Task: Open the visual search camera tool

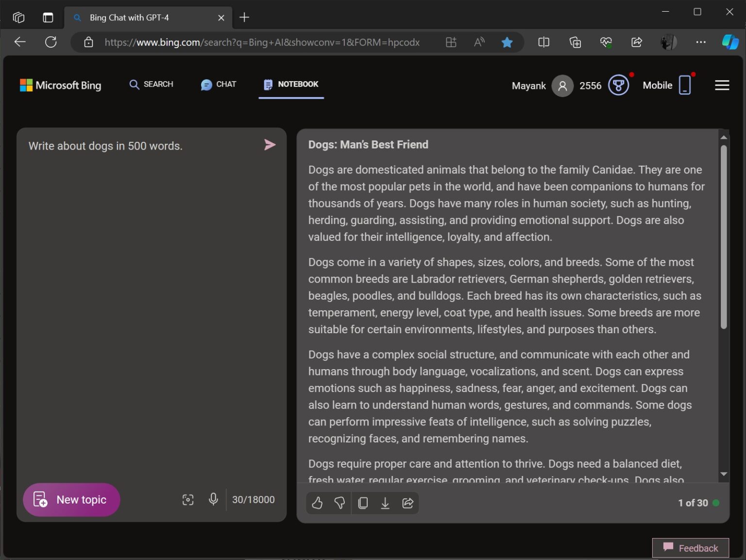Action: pyautogui.click(x=188, y=499)
